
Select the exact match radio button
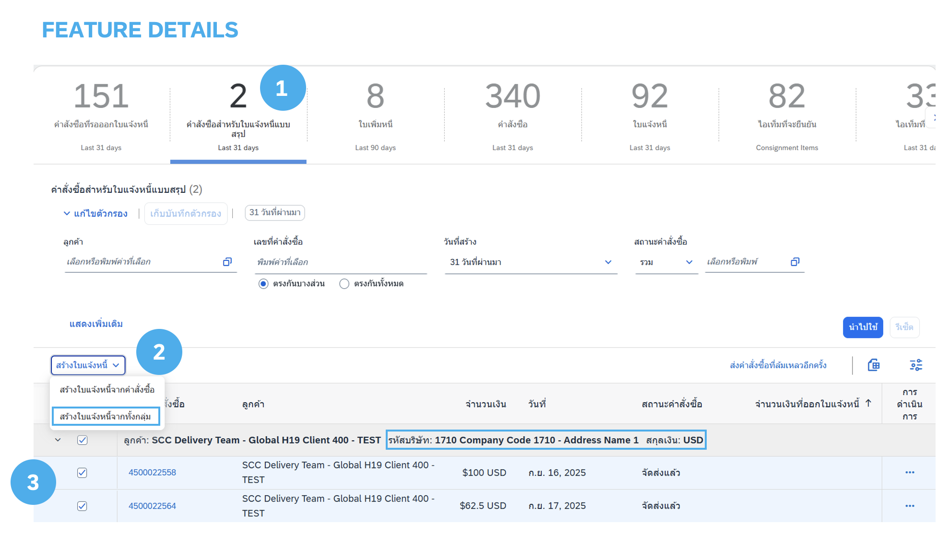344,284
